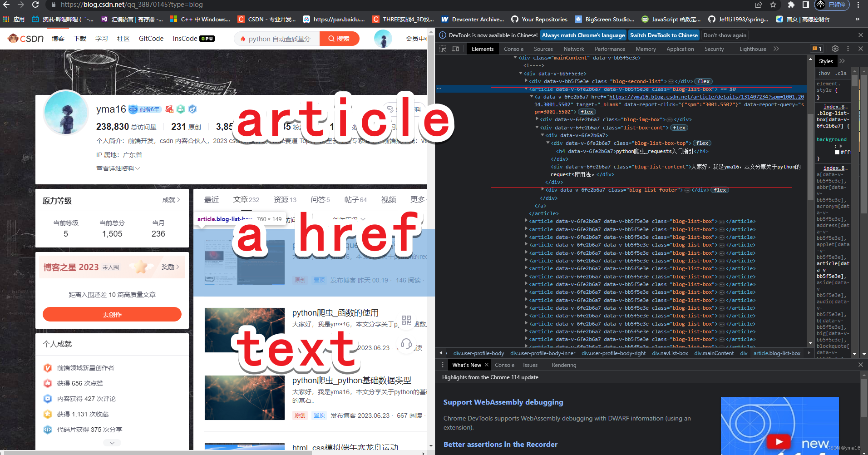Screen dimensions: 868x455
Task: Open the Lighthouse panel tab
Action: pyautogui.click(x=753, y=49)
